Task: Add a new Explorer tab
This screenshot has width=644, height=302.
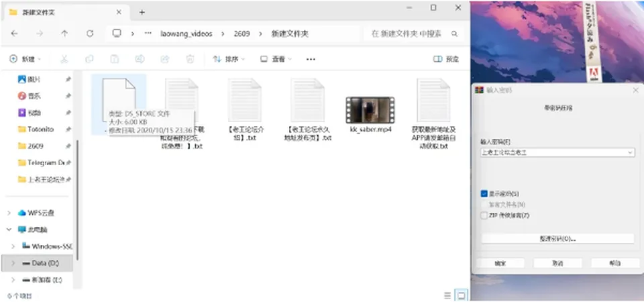Action: pos(142,12)
